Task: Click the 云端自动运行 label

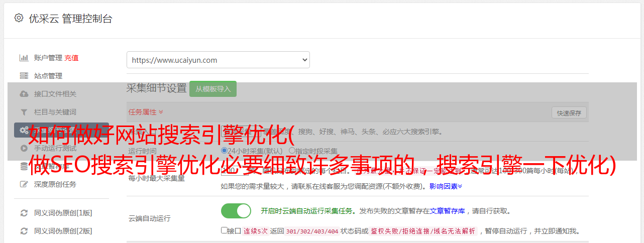Action: point(150,218)
